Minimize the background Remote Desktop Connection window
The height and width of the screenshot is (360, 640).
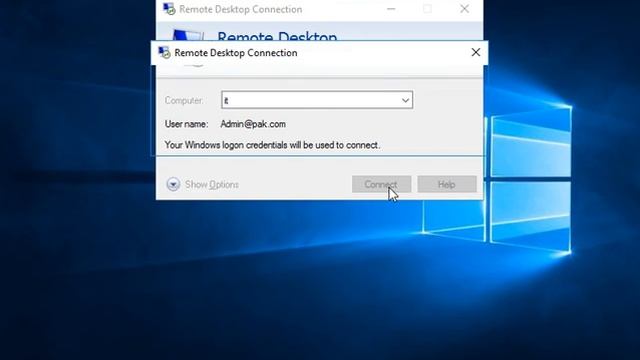(x=391, y=9)
